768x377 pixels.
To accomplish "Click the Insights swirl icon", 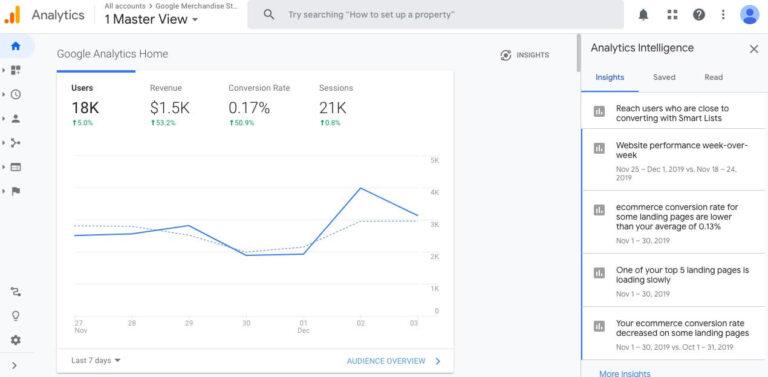I will [506, 55].
